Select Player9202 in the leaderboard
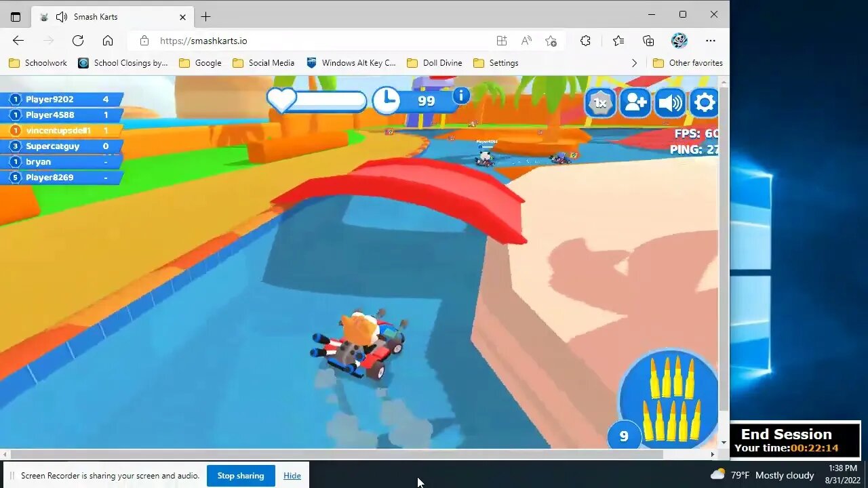868x488 pixels. (62, 99)
